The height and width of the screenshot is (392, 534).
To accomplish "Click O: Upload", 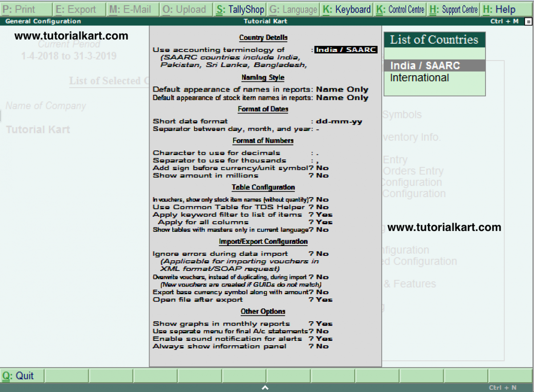I will point(185,9).
